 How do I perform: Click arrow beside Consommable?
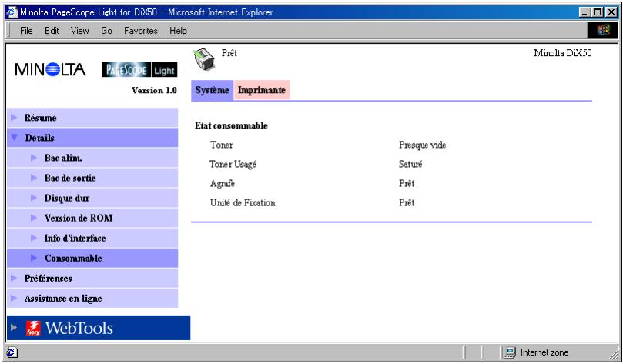point(34,258)
